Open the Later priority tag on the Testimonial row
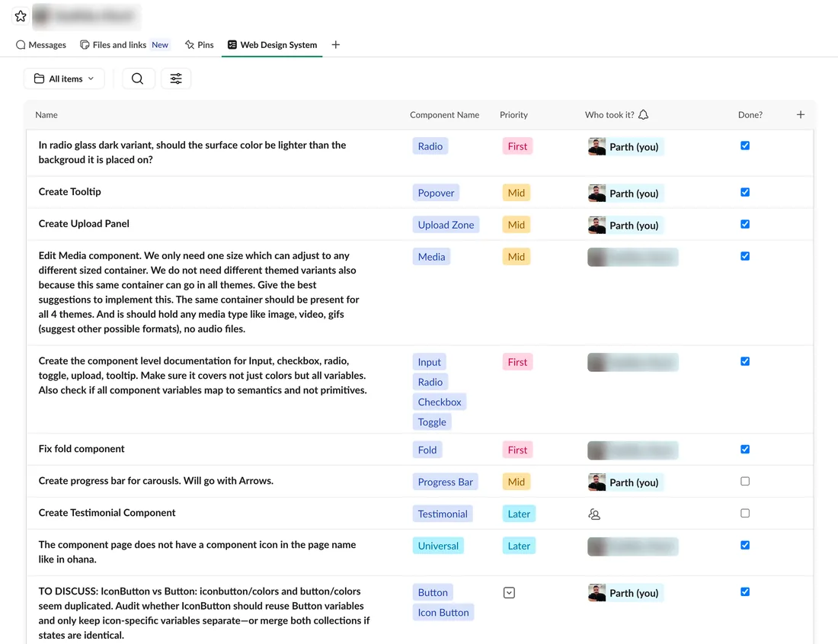 519,514
